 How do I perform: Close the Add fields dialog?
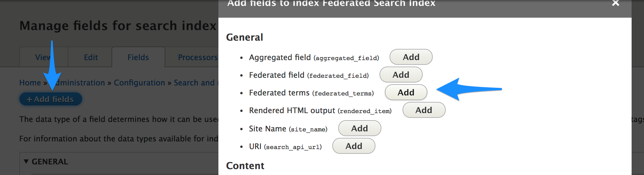tap(615, 3)
